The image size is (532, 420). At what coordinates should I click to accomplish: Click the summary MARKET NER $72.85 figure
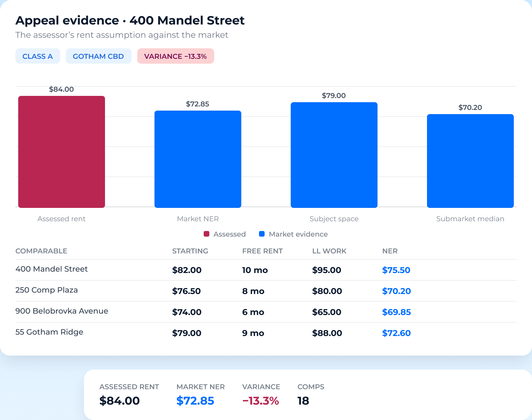tap(195, 401)
